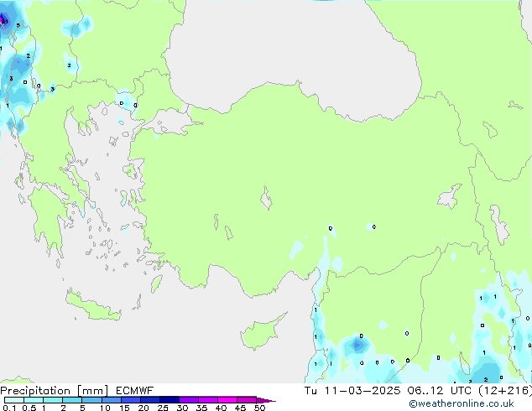Image resolution: width=532 pixels, height=411 pixels.
Task: Click the 20–25 mm legend color swatch
Action: [x=150, y=400]
